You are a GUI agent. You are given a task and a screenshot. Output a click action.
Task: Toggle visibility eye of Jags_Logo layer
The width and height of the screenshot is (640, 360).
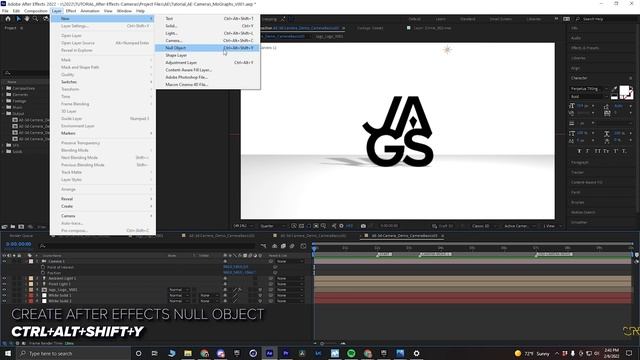pos(4,290)
